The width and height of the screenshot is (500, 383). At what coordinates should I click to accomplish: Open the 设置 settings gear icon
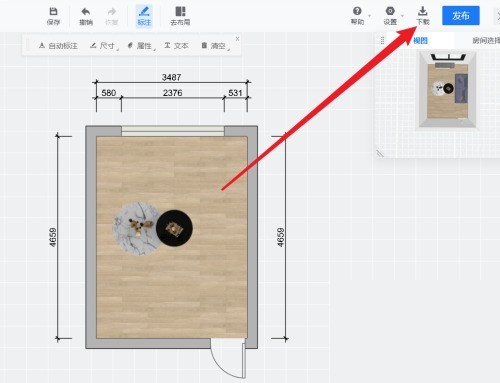390,11
